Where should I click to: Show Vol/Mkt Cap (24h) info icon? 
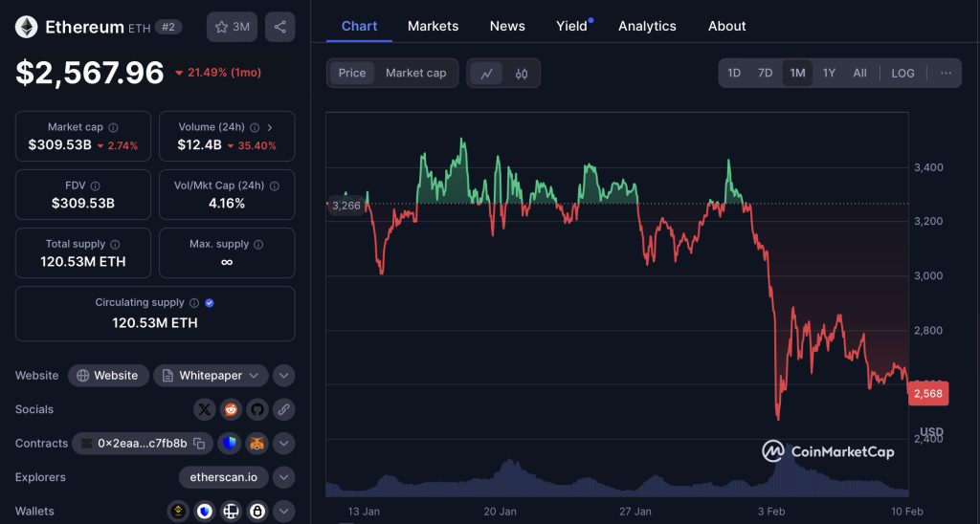(x=275, y=186)
